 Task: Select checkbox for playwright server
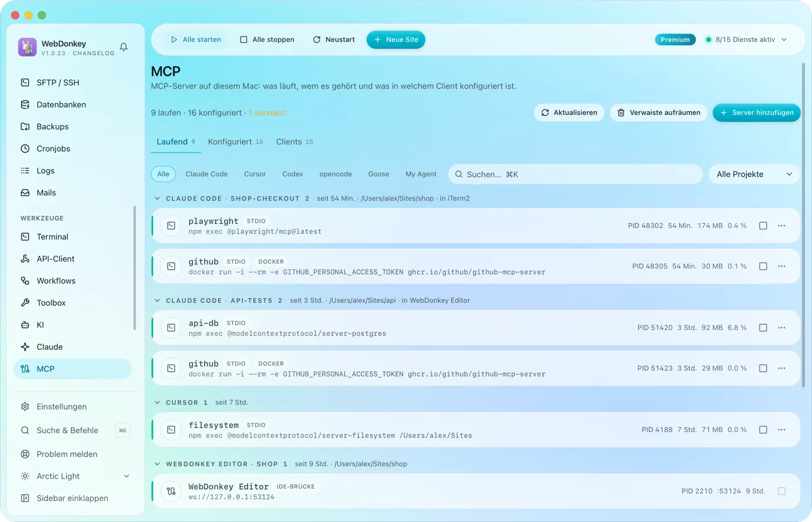tap(763, 226)
